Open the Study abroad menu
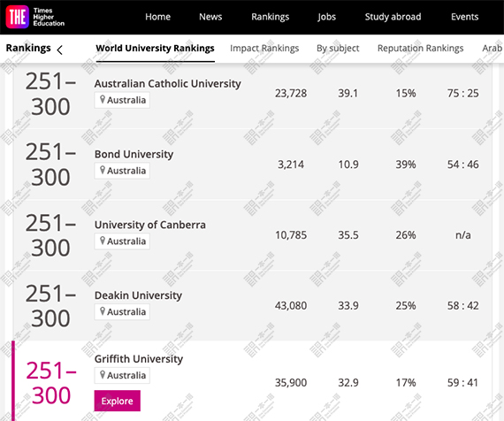The width and height of the screenshot is (504, 421). 393,17
